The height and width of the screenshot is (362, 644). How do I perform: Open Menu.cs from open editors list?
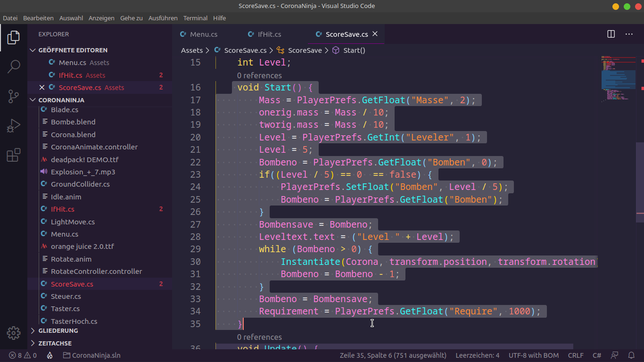[x=99, y=63]
